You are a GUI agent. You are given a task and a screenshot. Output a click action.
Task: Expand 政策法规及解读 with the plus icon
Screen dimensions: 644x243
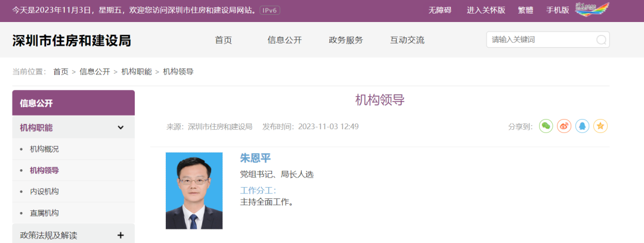120,235
